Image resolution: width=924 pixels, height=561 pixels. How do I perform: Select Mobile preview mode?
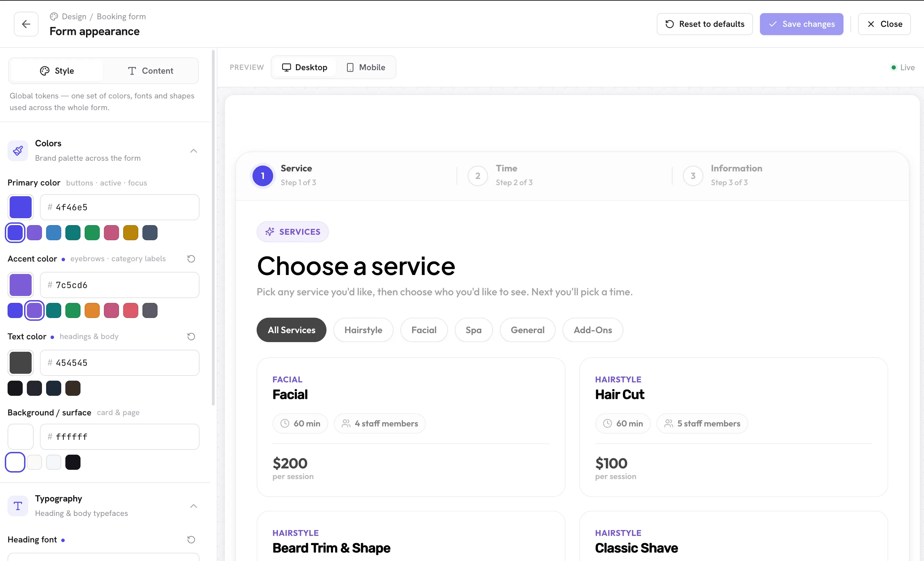pyautogui.click(x=366, y=67)
